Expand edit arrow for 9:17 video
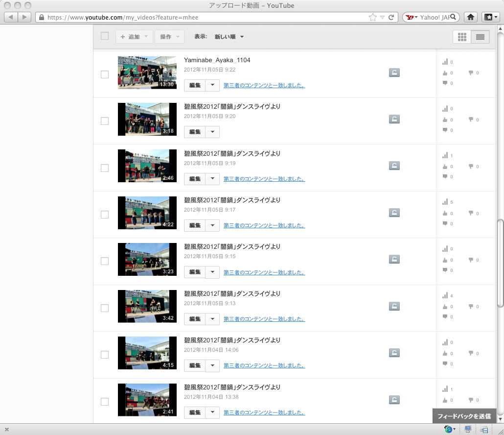Screen dimensions: 504x435 coord(212,225)
